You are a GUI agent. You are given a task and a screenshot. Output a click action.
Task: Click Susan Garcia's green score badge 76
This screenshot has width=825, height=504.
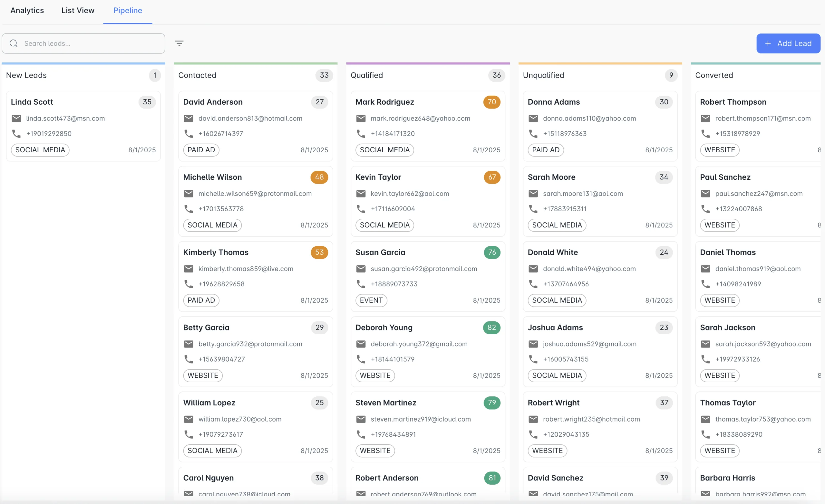coord(491,252)
